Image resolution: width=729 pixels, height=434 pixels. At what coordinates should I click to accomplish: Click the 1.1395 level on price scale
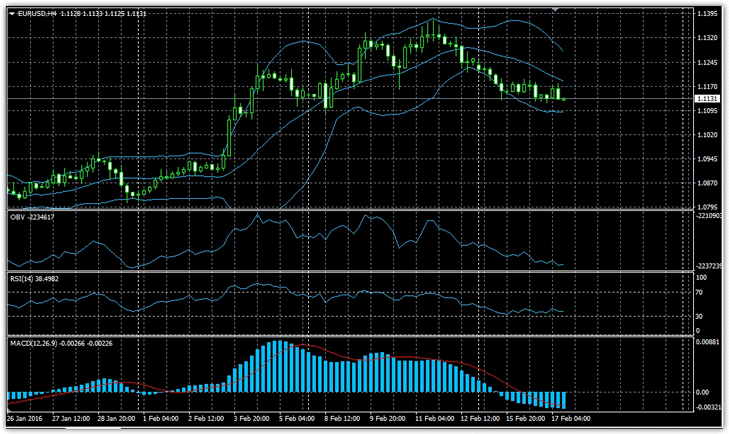click(x=706, y=14)
